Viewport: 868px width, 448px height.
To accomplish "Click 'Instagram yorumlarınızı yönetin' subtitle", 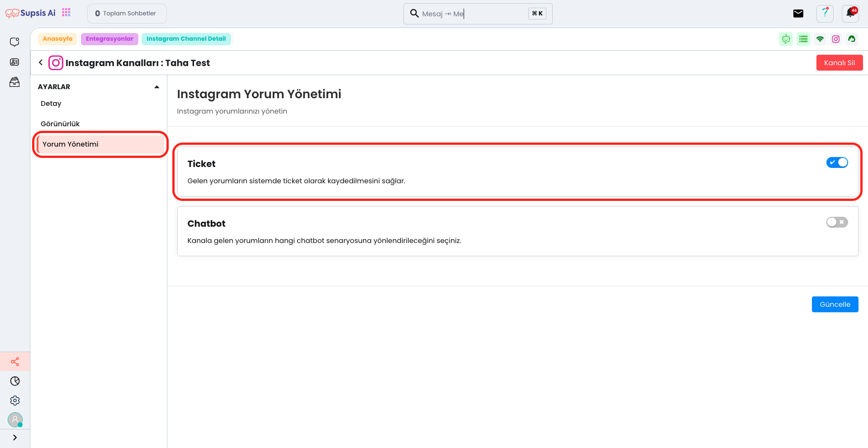I will click(232, 111).
